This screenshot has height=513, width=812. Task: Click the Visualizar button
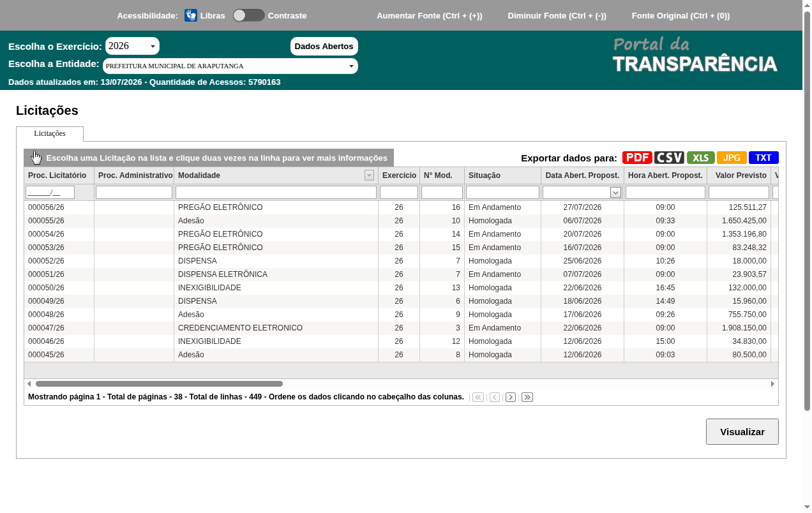(x=742, y=431)
